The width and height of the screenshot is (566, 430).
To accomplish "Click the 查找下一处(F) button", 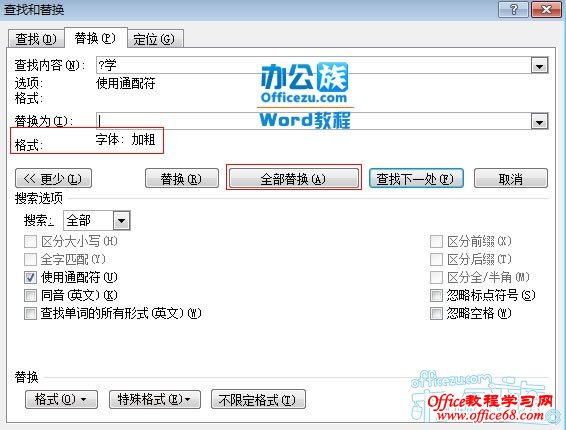I will [x=416, y=178].
